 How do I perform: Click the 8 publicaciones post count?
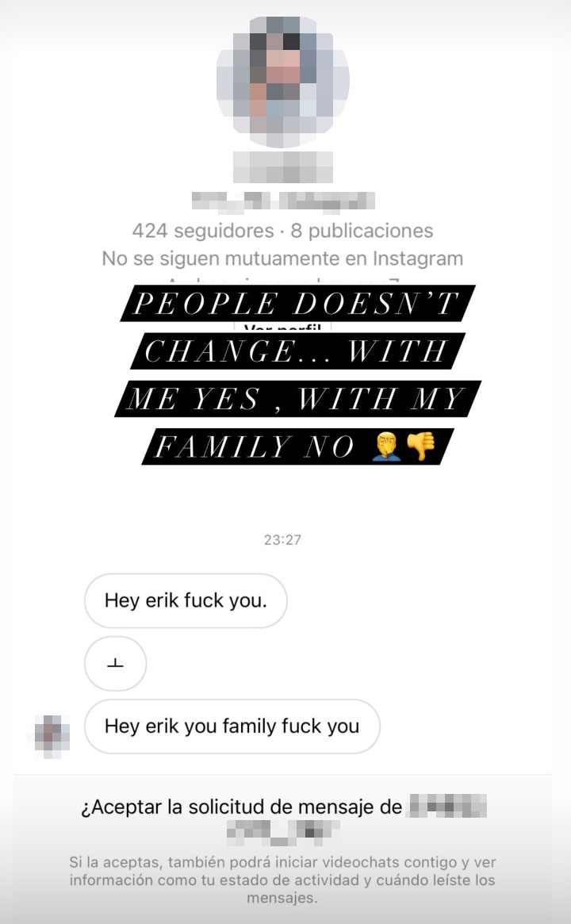pos(362,231)
